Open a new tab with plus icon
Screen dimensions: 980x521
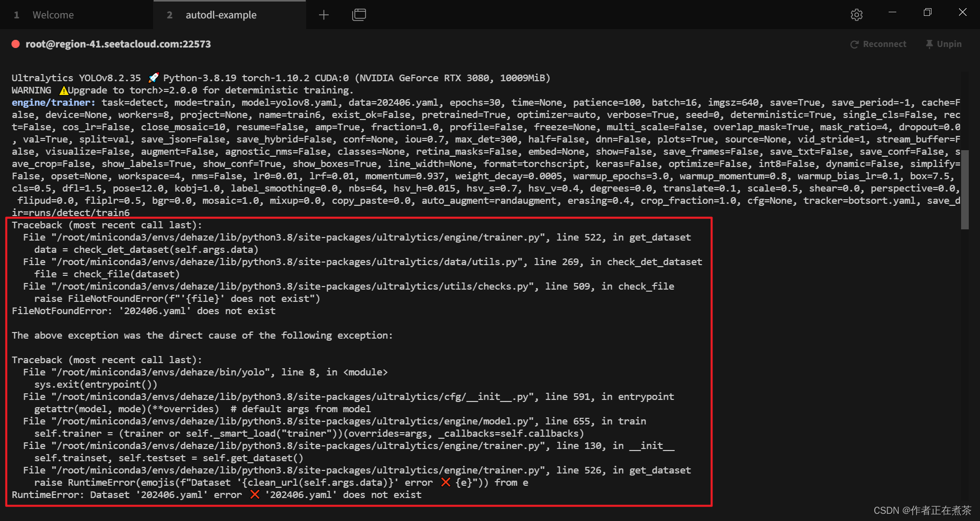tap(324, 15)
